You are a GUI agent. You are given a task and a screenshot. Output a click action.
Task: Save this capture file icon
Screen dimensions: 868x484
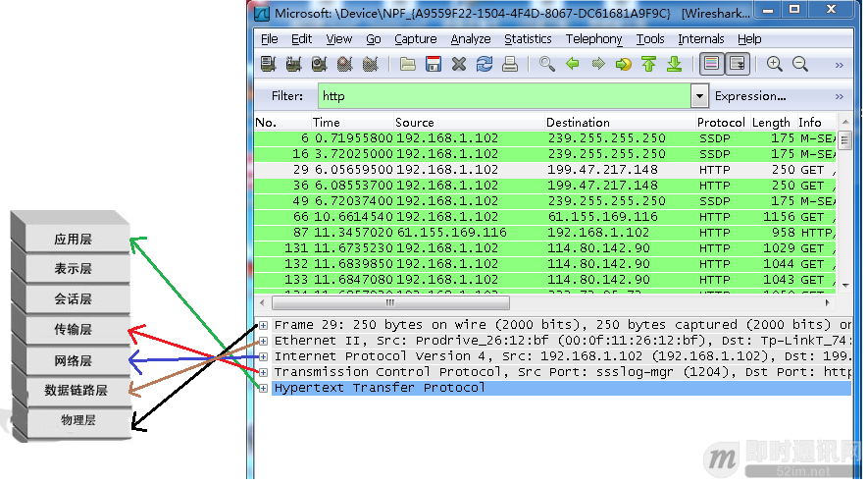433,64
